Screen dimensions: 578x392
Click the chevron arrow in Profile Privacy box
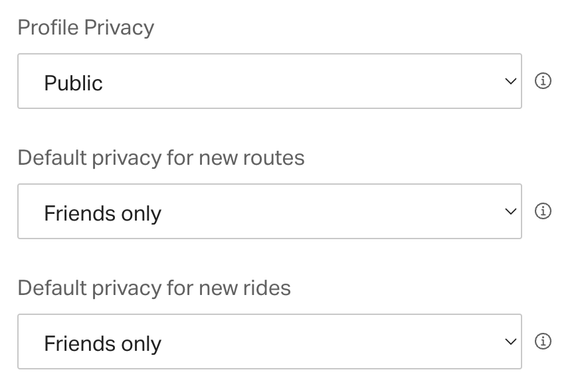[510, 81]
